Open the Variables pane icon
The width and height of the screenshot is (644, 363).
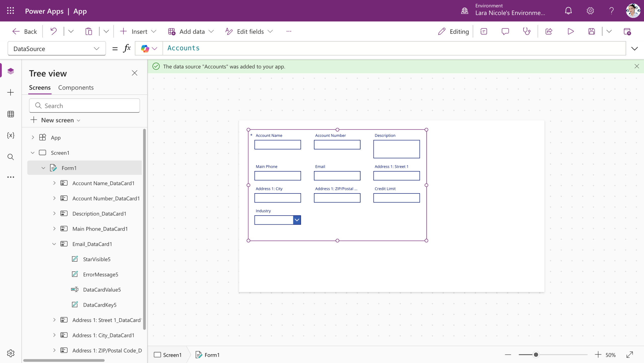tap(11, 136)
